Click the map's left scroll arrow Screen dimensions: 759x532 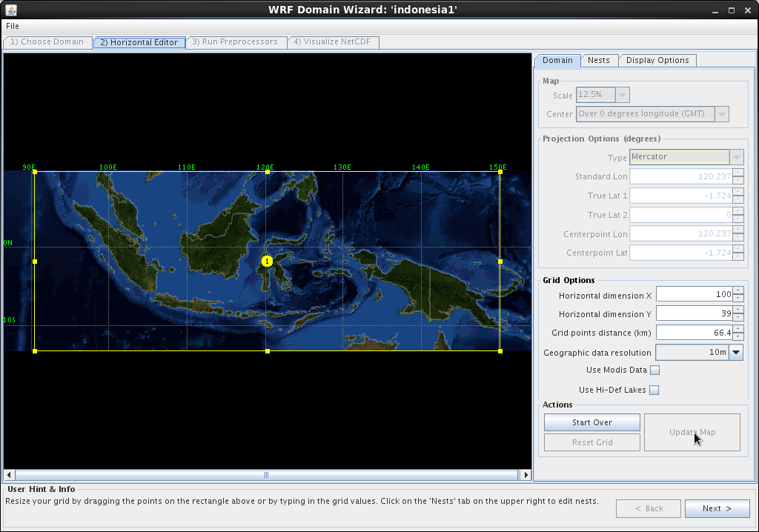(x=9, y=476)
